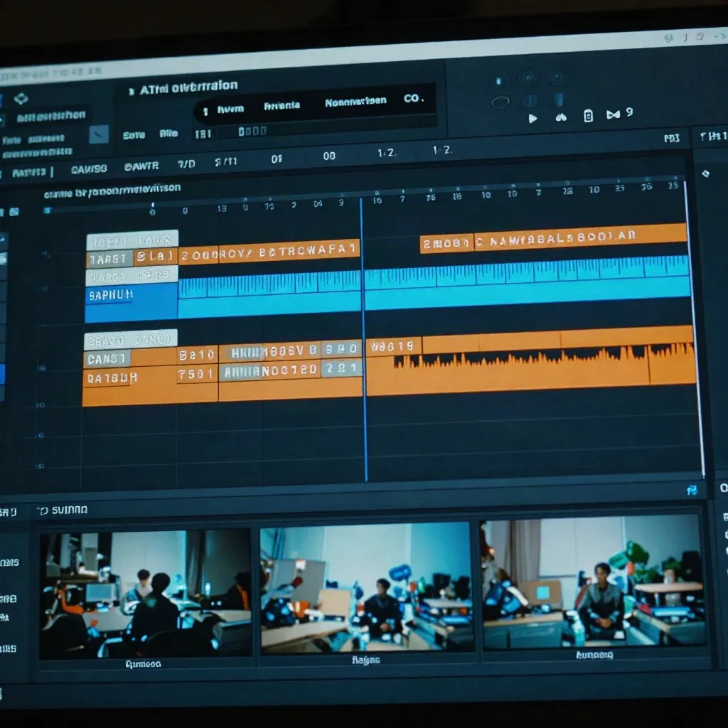Select the "S/11" tab
The image size is (728, 728).
tap(225, 161)
